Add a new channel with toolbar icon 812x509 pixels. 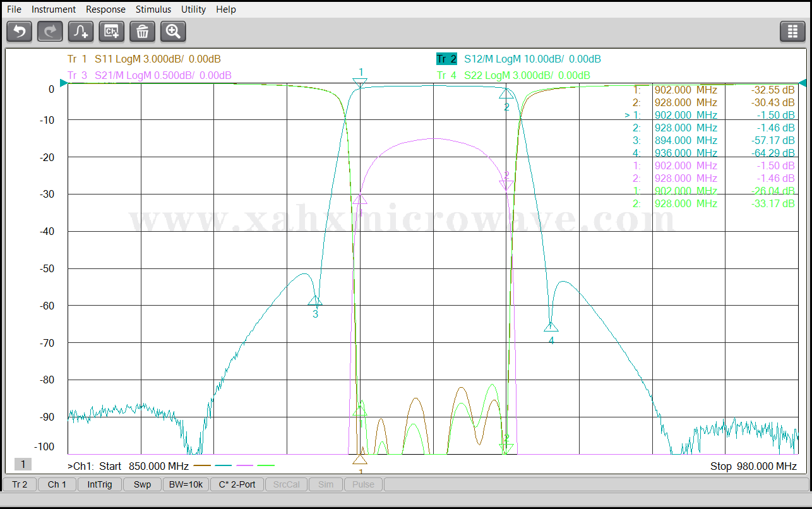[x=112, y=31]
